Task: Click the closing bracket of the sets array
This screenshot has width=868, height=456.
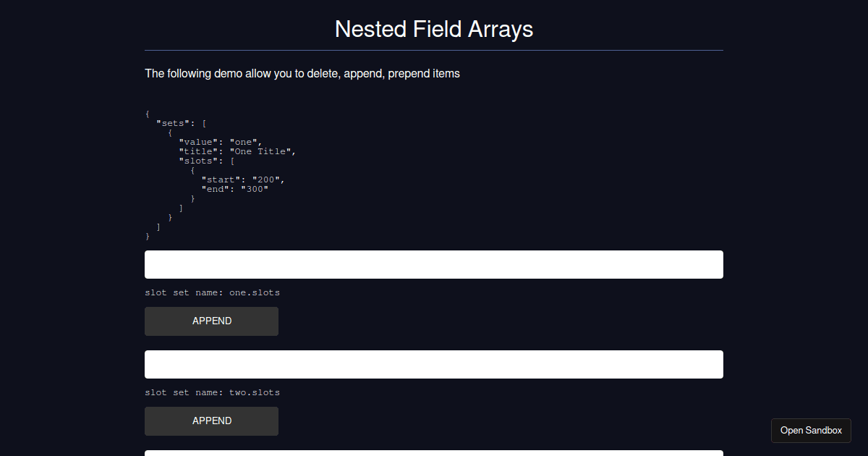Action: click(x=158, y=226)
